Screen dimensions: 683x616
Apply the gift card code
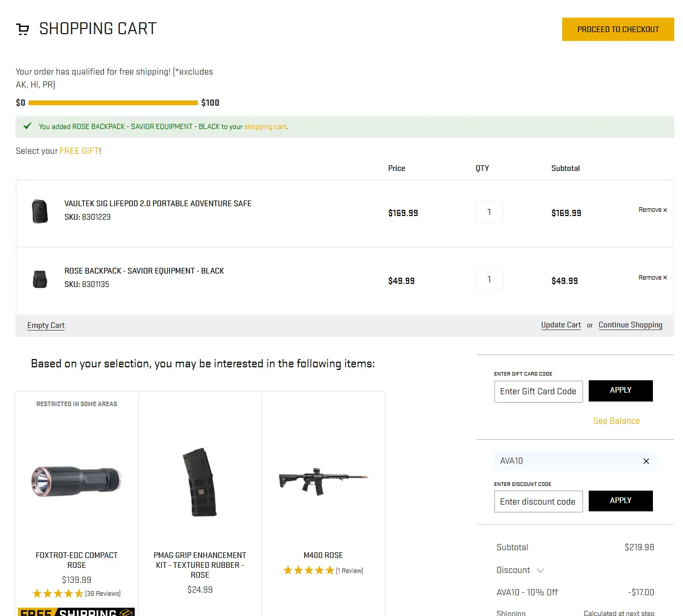[x=620, y=391]
